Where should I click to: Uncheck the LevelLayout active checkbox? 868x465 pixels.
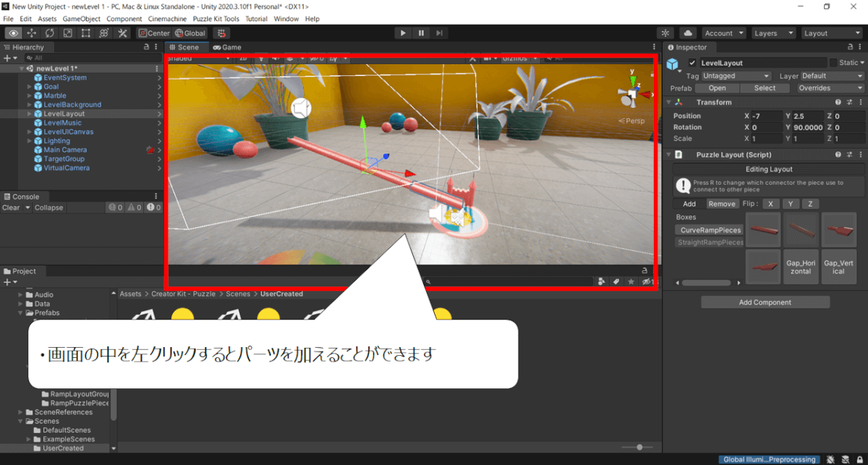tap(692, 63)
